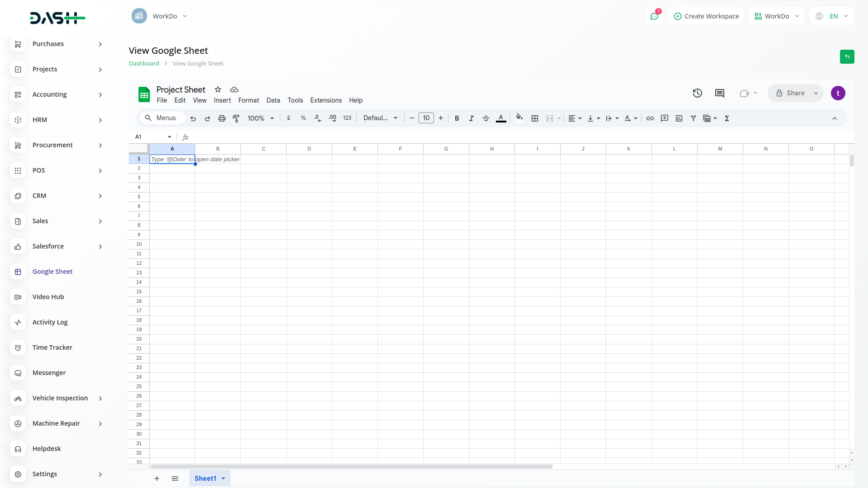The width and height of the screenshot is (868, 488).
Task: Open the 100% zoom dropdown
Action: click(261, 118)
